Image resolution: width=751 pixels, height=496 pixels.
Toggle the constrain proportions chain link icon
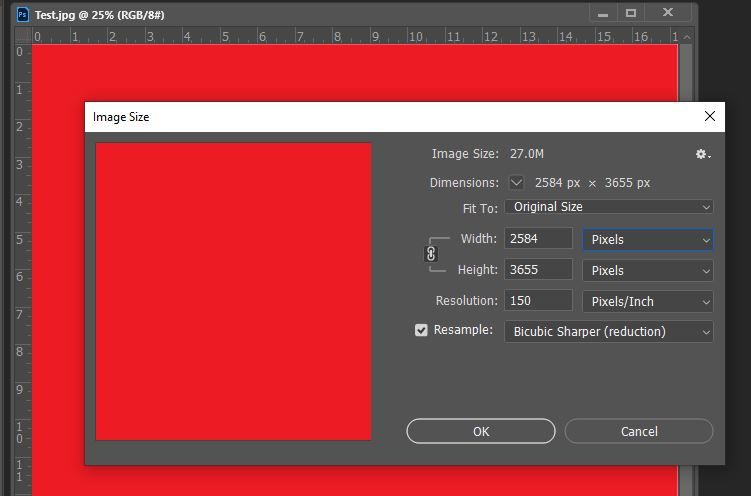(431, 254)
